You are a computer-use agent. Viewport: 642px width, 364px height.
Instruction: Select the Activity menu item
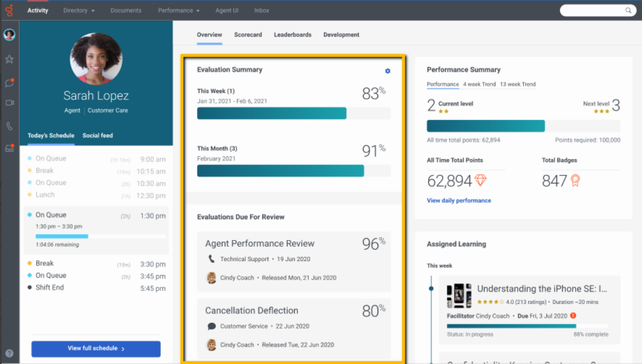[38, 10]
